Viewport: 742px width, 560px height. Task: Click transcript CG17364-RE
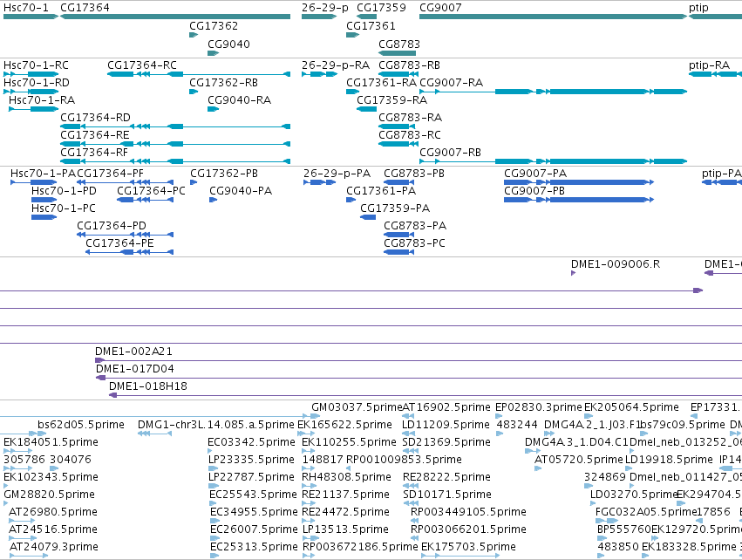(175, 144)
